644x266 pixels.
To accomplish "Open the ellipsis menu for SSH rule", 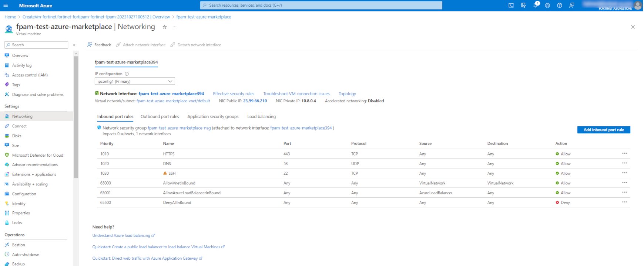I will 625,173.
